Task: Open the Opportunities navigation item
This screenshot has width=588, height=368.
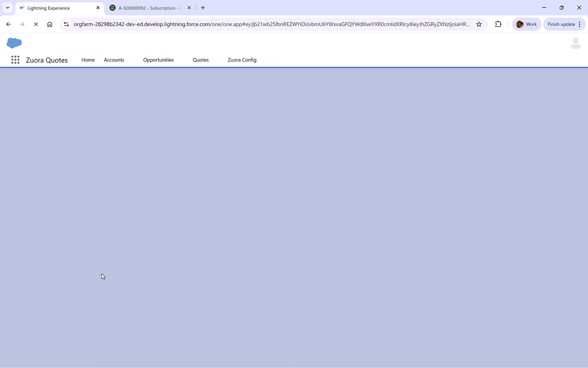Action: point(158,60)
